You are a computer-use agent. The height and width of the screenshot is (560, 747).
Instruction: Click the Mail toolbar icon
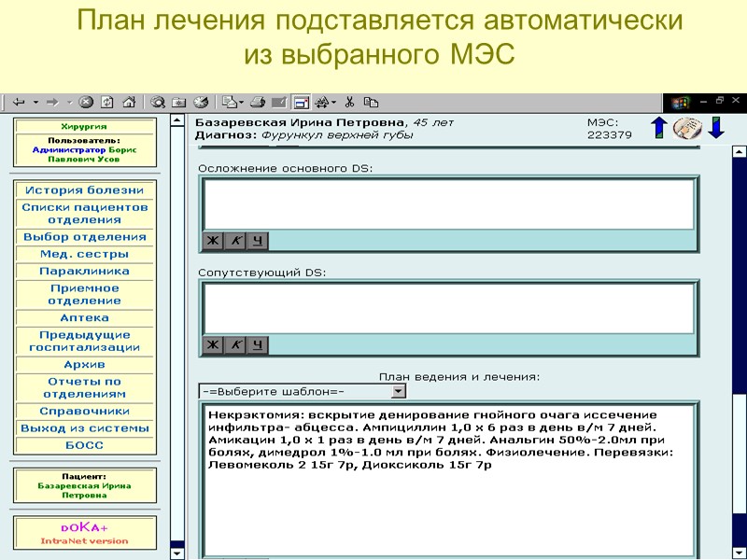[x=230, y=102]
